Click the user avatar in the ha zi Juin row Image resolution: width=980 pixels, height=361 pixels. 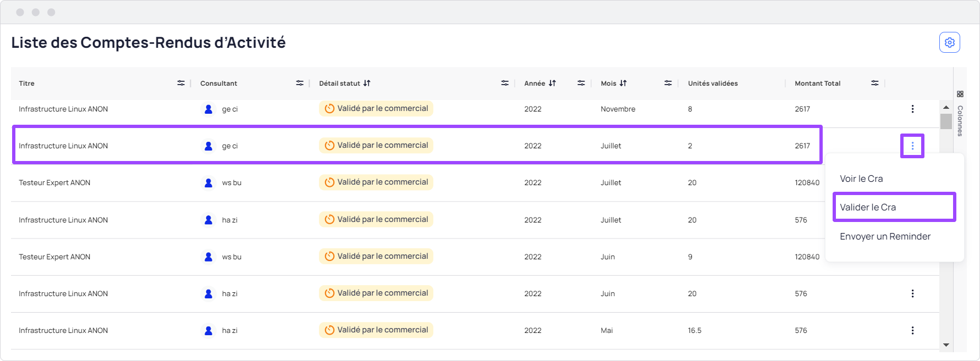[x=208, y=293]
